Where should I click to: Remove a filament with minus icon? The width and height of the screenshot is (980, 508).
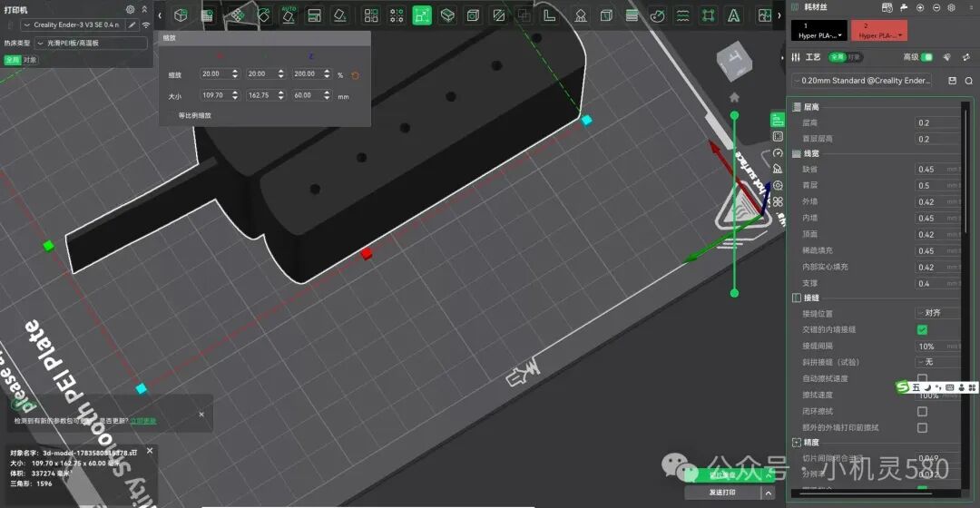coord(936,7)
